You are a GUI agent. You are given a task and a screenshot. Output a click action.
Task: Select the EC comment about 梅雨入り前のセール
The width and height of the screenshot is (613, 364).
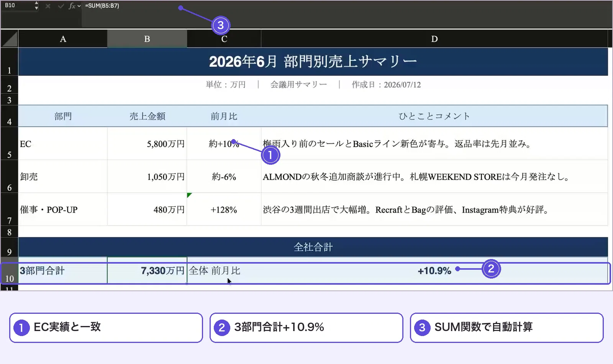(x=434, y=144)
